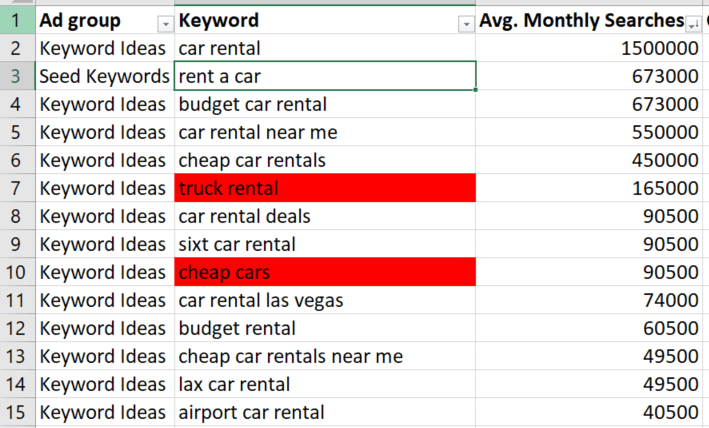This screenshot has height=428, width=709.
Task: Select the lax car rental cell
Action: pyautogui.click(x=325, y=384)
